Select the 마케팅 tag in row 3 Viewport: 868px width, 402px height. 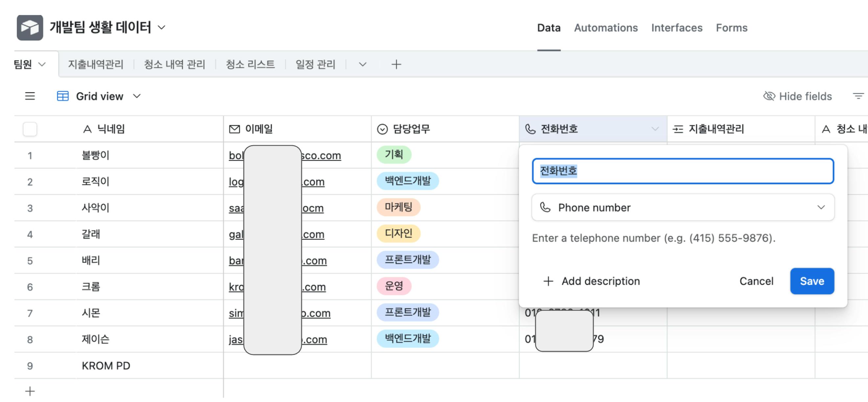(399, 207)
